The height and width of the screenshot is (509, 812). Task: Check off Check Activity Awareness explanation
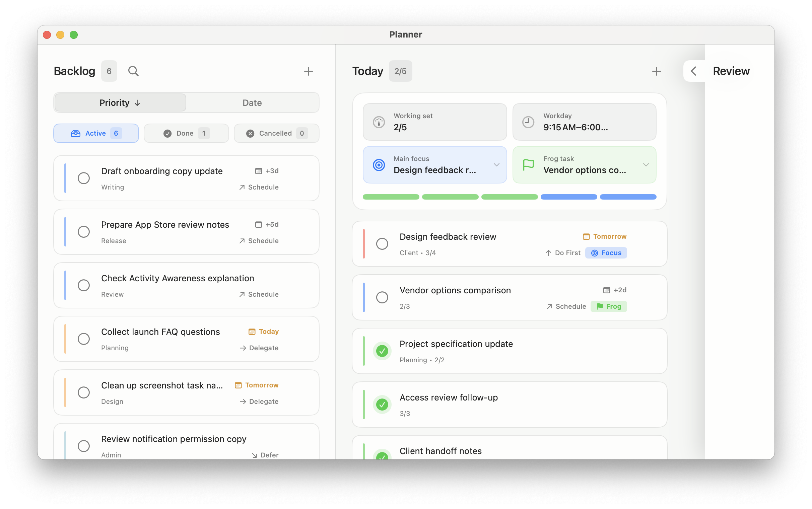(x=83, y=285)
